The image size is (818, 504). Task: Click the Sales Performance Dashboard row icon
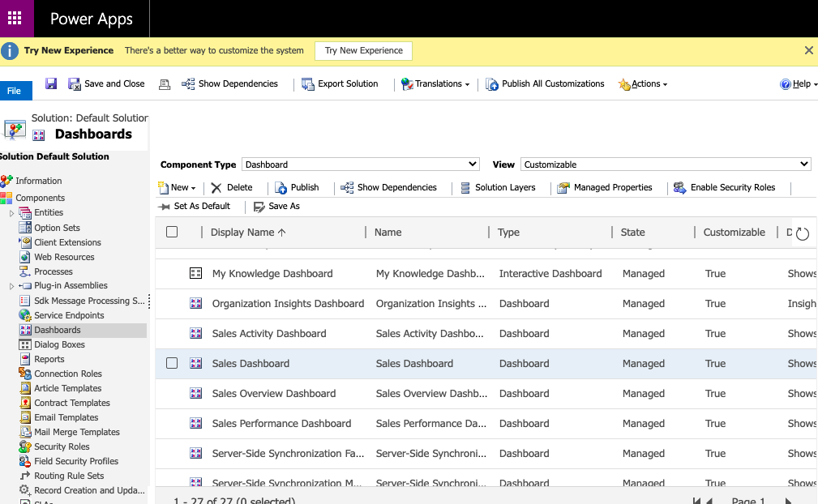point(195,423)
